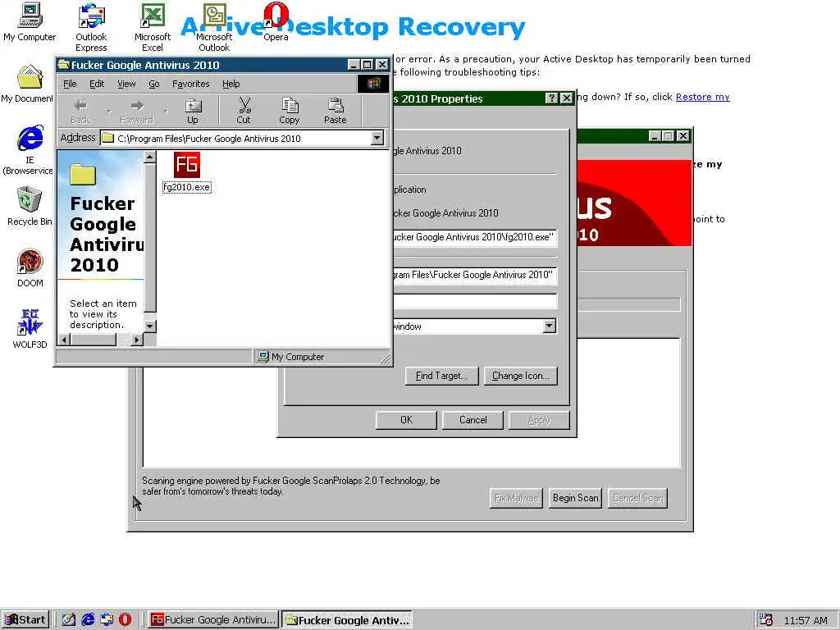
Task: Open the View menu
Action: pyautogui.click(x=126, y=84)
